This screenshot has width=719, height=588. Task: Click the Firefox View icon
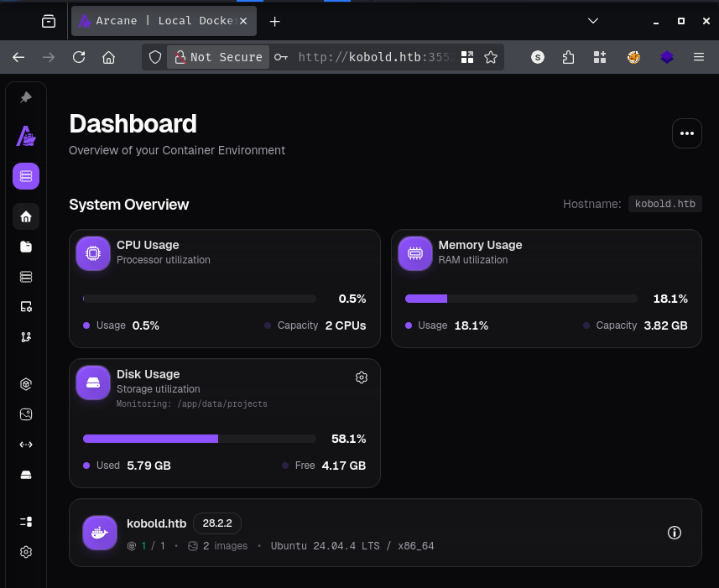click(49, 21)
